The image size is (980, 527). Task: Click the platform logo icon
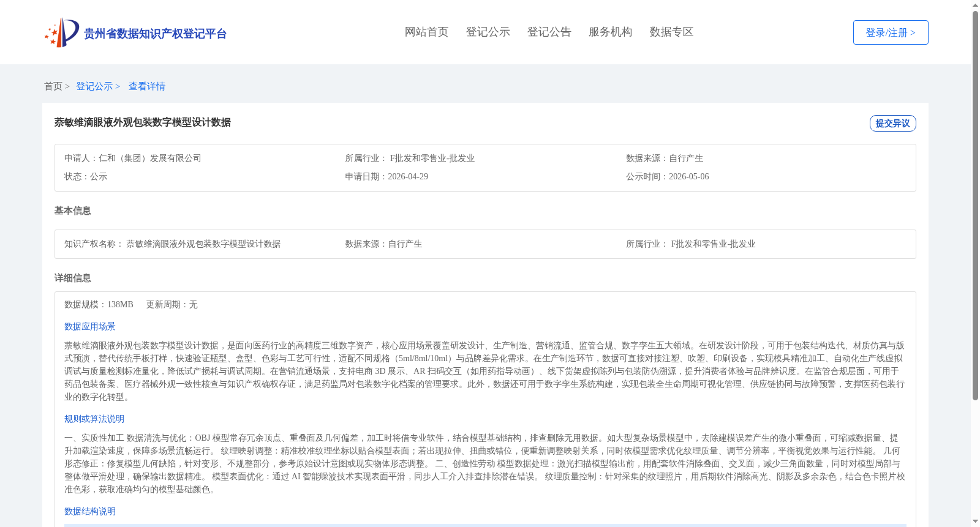click(62, 32)
